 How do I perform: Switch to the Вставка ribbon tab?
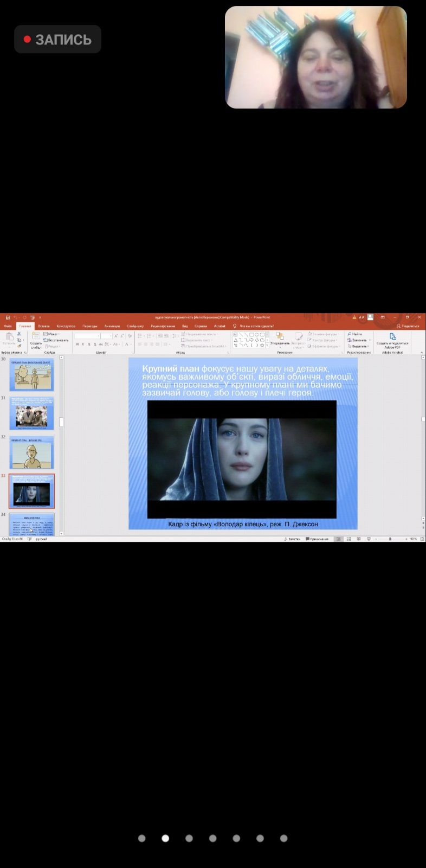[x=44, y=326]
